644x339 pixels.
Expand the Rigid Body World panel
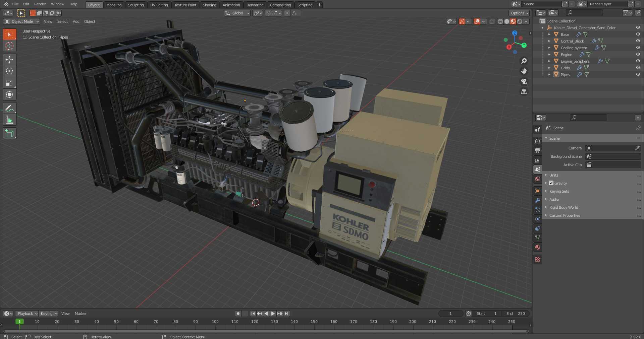coord(563,207)
